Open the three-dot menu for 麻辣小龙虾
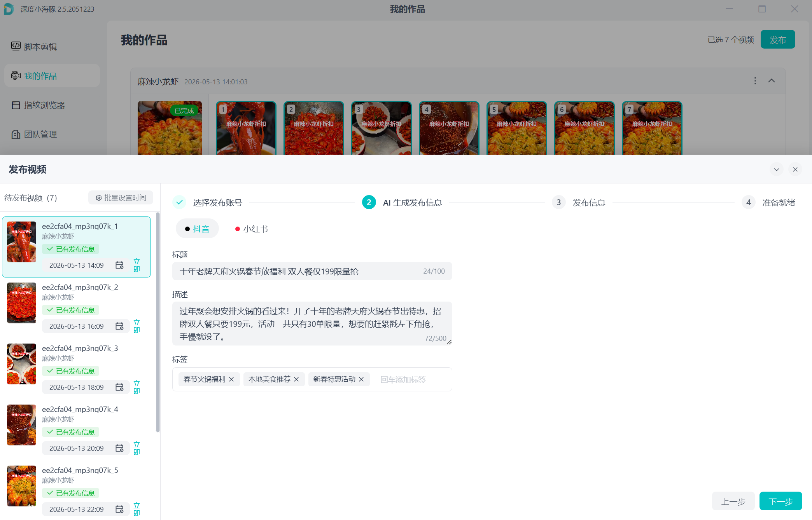This screenshot has height=520, width=812. (755, 81)
